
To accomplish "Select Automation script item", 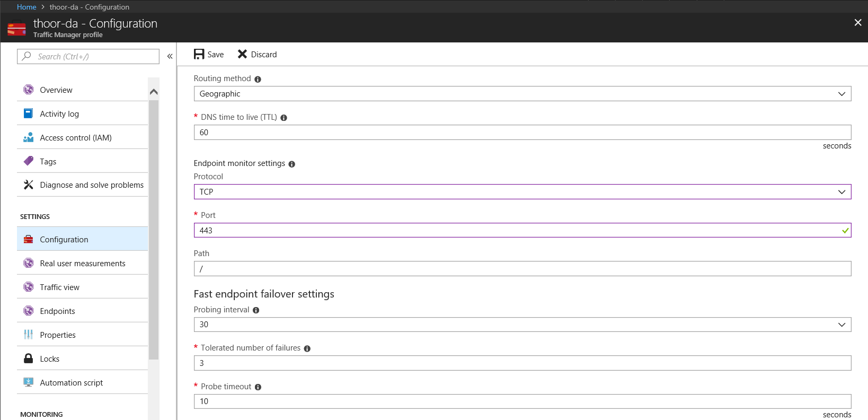I will click(x=82, y=382).
